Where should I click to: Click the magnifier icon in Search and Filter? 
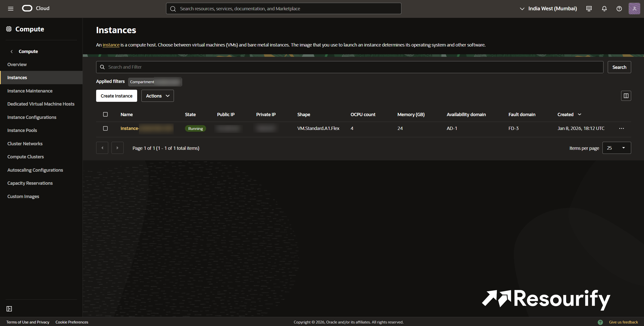click(102, 67)
